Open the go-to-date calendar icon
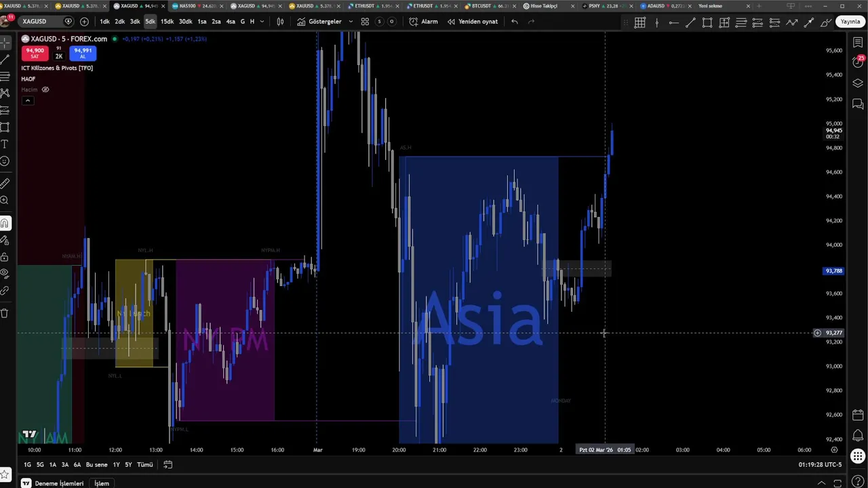This screenshot has width=868, height=488. click(x=167, y=465)
